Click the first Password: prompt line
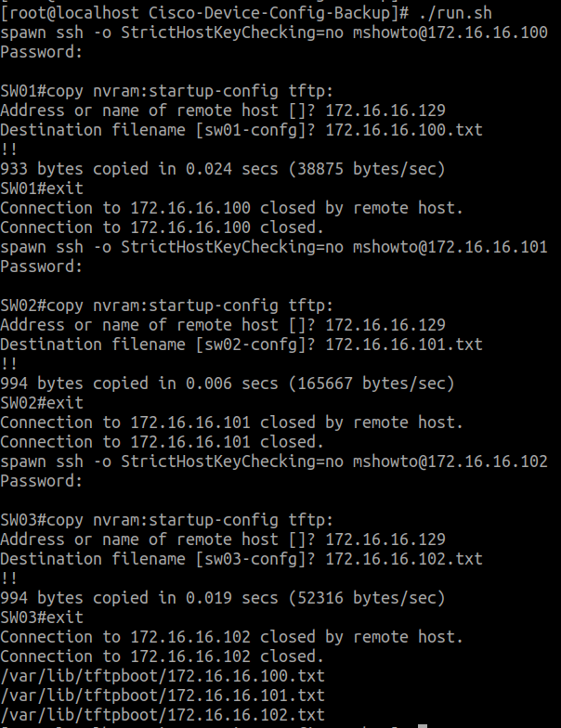The height and width of the screenshot is (728, 561). tap(41, 52)
